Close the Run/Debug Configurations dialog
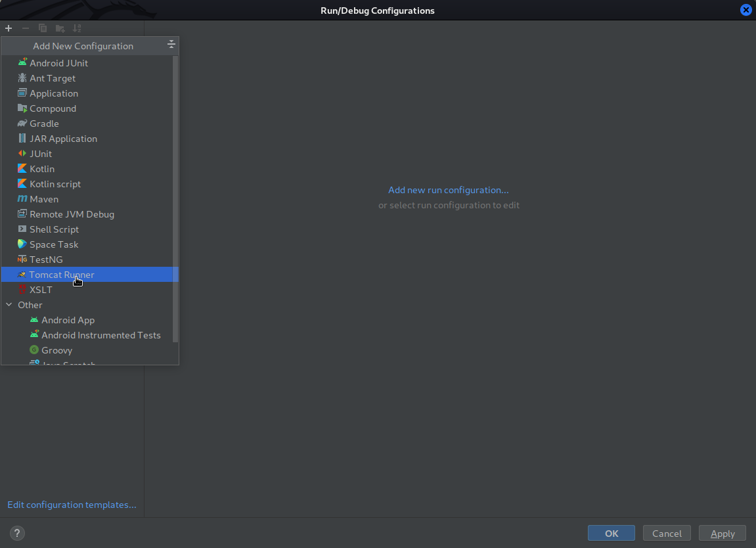Screen dimensions: 756x548 point(745,10)
